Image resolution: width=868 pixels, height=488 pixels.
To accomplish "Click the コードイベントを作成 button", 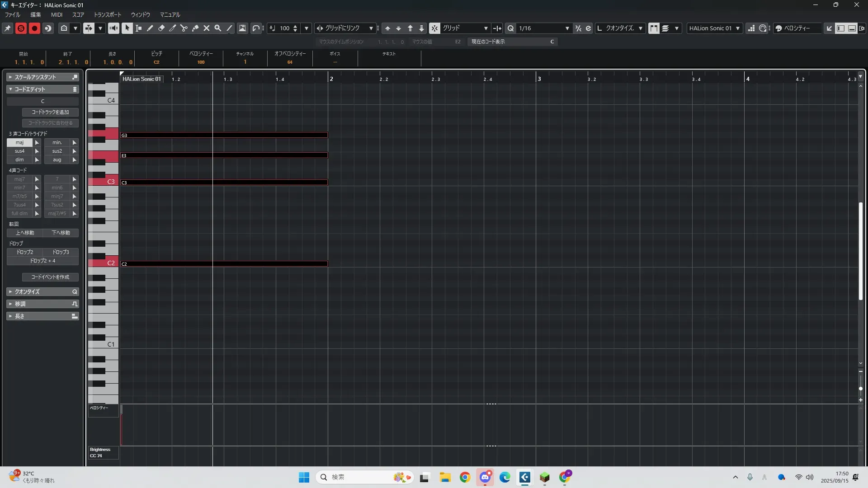I will (50, 277).
